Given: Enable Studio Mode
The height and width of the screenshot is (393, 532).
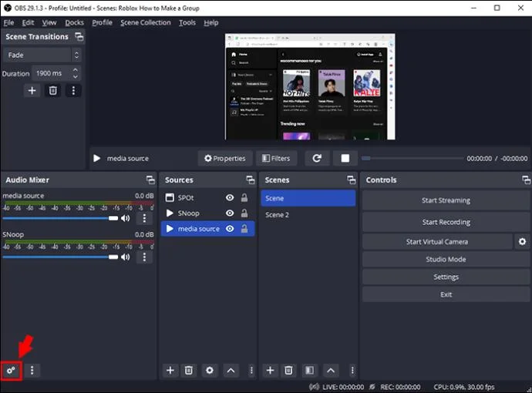Looking at the screenshot, I should click(446, 259).
